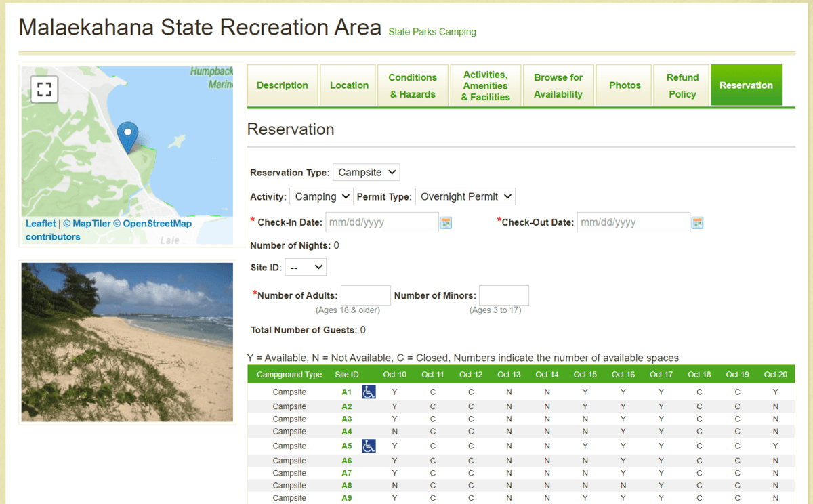Click the Oct 13 column header
The width and height of the screenshot is (813, 504).
509,375
